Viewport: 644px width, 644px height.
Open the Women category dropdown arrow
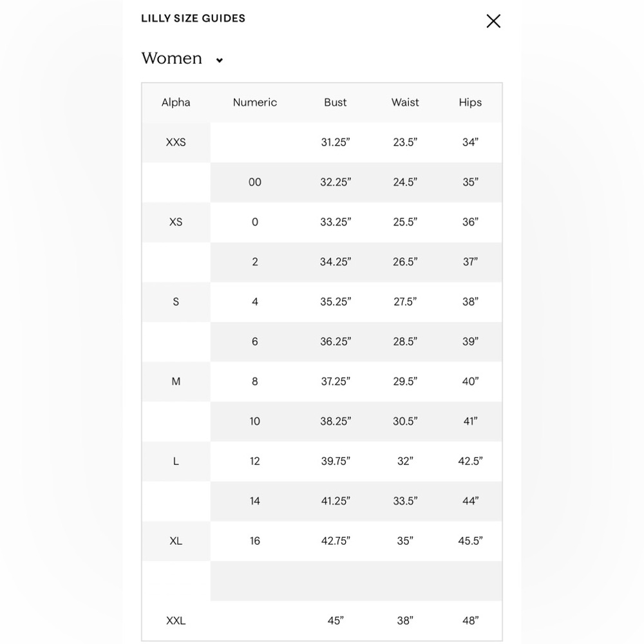[x=220, y=61]
